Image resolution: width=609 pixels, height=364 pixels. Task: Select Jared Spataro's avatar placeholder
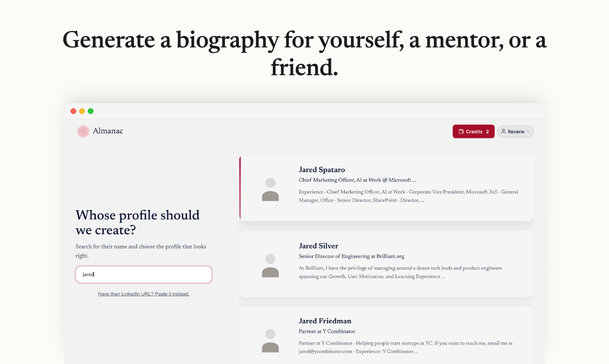270,189
